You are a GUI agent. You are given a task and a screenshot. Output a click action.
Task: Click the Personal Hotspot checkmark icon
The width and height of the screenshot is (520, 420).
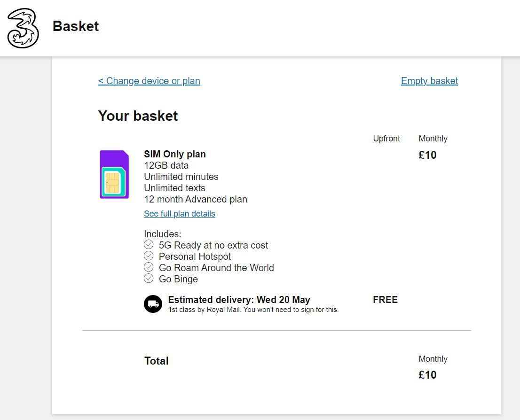(149, 256)
